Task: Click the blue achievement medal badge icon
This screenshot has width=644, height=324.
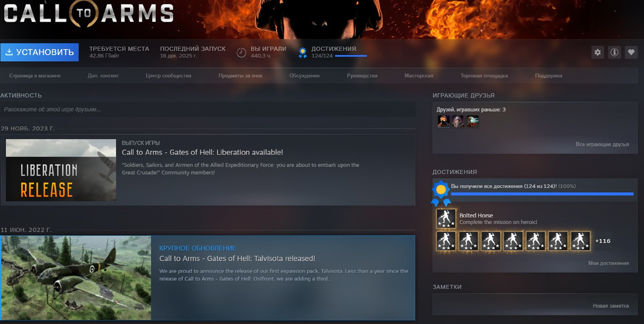Action: click(441, 193)
